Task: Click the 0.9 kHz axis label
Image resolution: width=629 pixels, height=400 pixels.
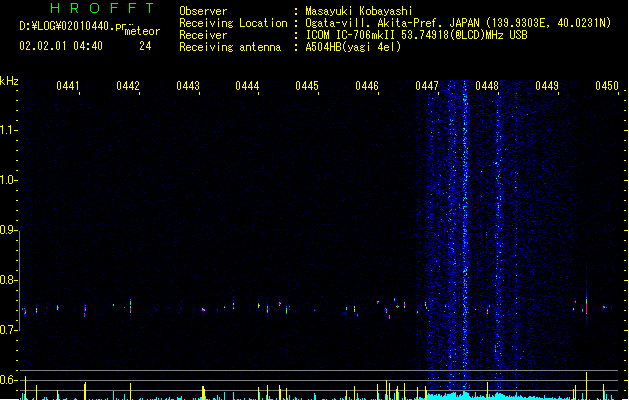Action: pos(9,230)
